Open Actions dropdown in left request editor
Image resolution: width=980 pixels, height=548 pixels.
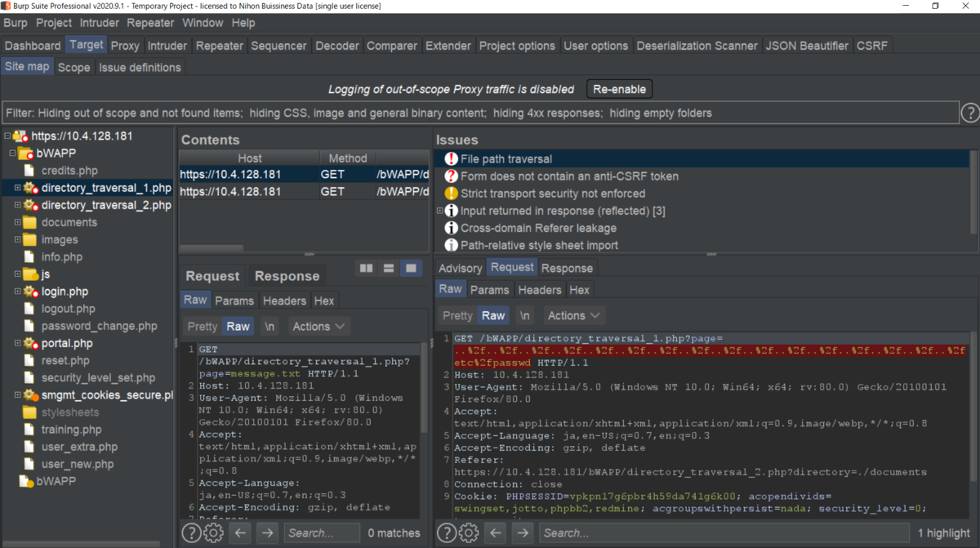pyautogui.click(x=318, y=327)
